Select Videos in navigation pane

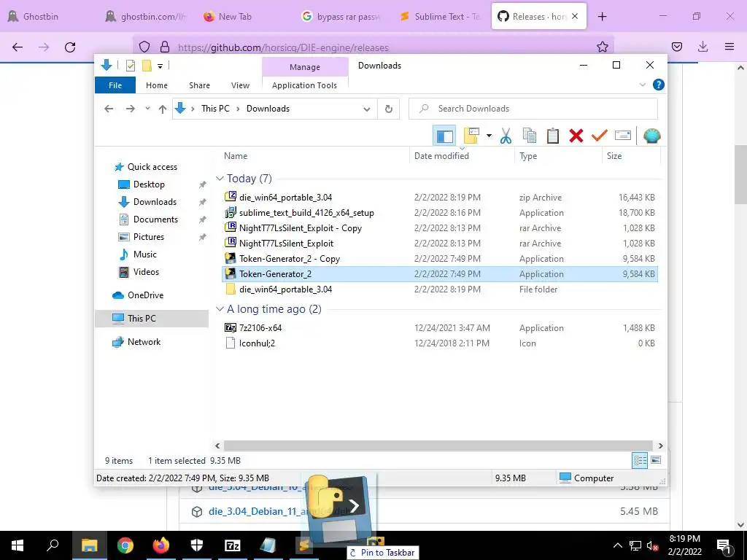coord(146,272)
